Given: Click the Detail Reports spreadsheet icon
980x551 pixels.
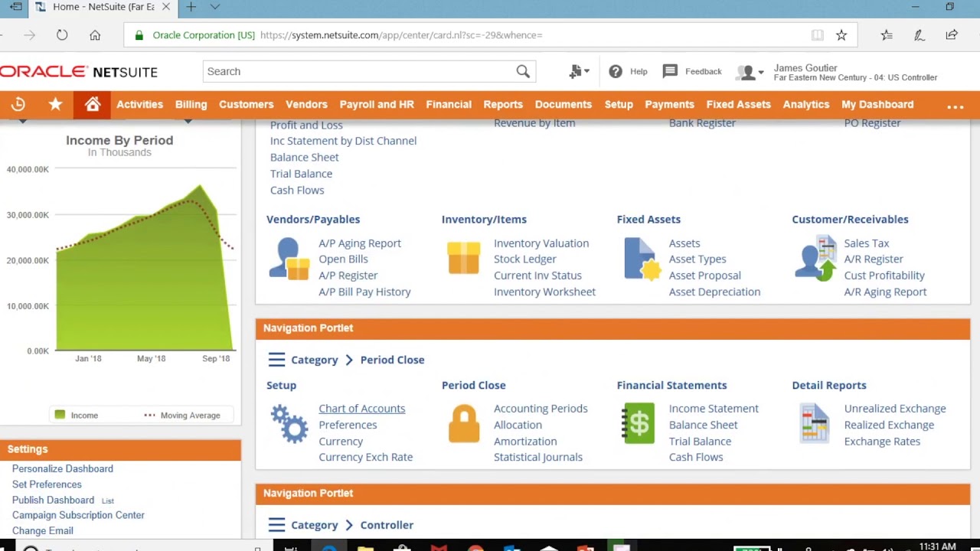Looking at the screenshot, I should (814, 423).
